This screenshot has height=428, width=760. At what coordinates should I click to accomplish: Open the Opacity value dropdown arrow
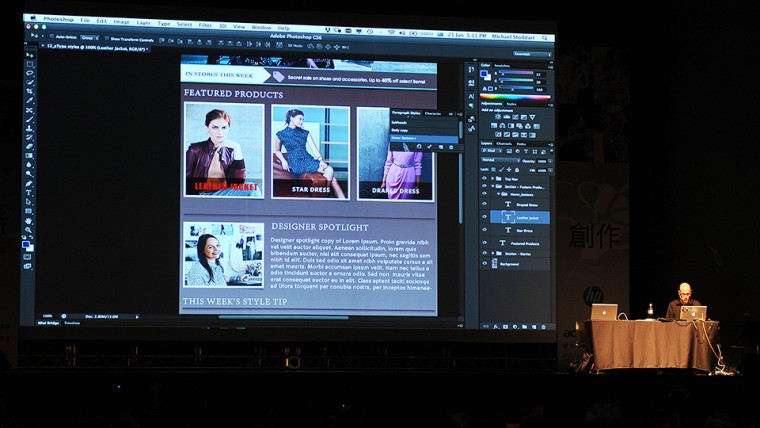(x=549, y=161)
